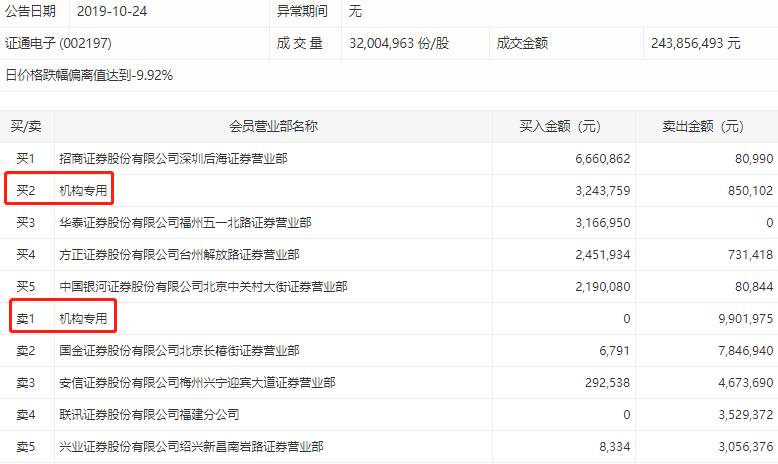778x464 pixels.
Task: Select 机构专用 in the 卖1 row
Action: (83, 319)
